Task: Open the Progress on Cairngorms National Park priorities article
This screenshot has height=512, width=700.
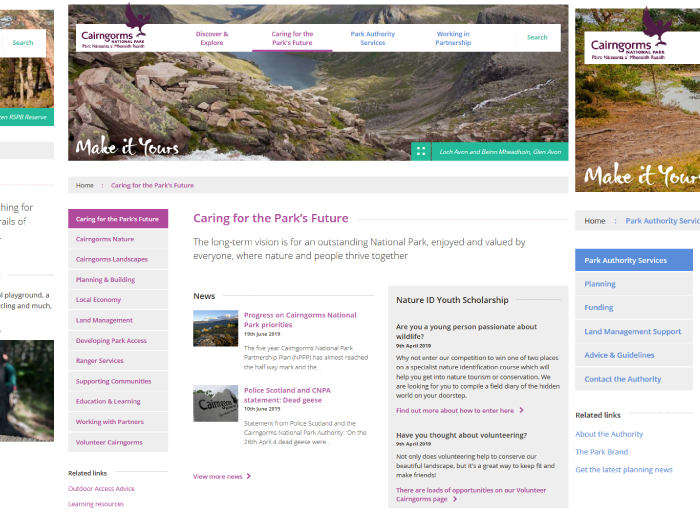Action: point(300,320)
